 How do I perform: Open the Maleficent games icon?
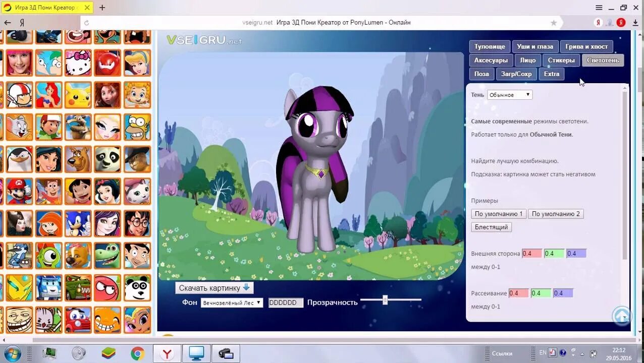pyautogui.click(x=20, y=224)
